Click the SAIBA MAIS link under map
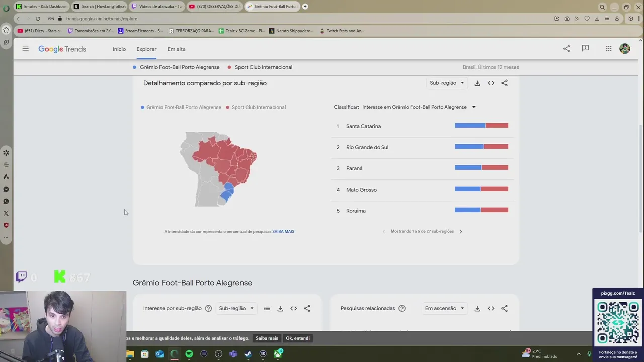The height and width of the screenshot is (362, 644). tap(283, 232)
